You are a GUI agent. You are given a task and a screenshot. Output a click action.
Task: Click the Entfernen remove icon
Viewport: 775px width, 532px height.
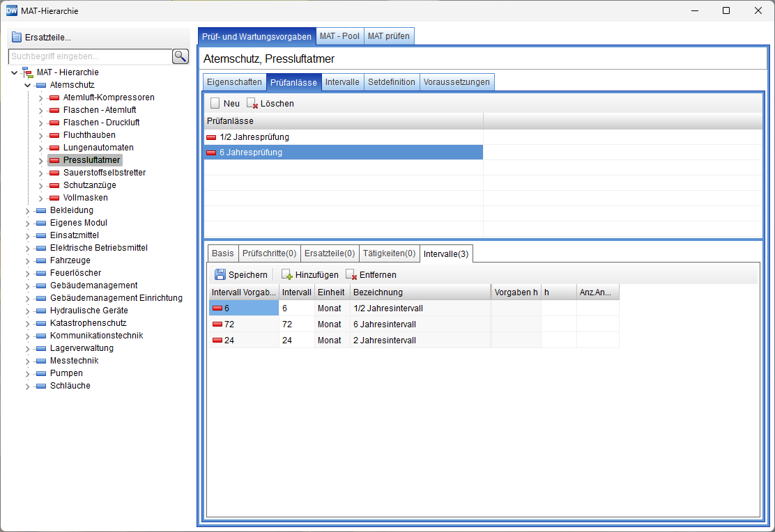pyautogui.click(x=351, y=275)
